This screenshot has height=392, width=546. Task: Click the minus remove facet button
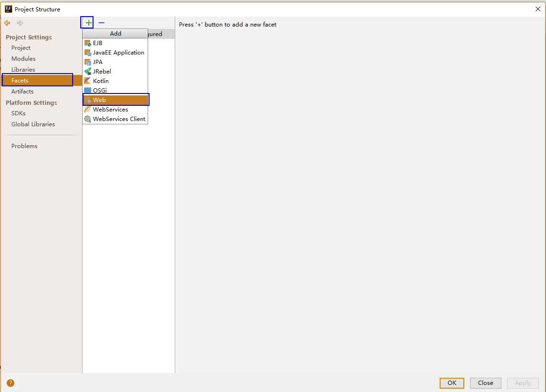coord(101,23)
